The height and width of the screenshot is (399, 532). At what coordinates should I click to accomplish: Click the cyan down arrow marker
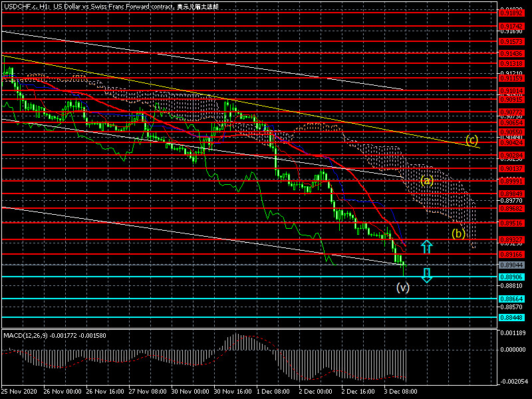coord(427,275)
